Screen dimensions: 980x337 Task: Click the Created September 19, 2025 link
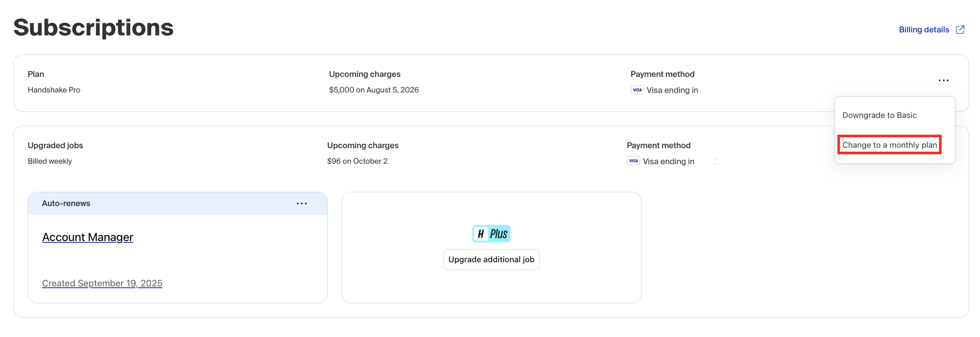click(102, 283)
